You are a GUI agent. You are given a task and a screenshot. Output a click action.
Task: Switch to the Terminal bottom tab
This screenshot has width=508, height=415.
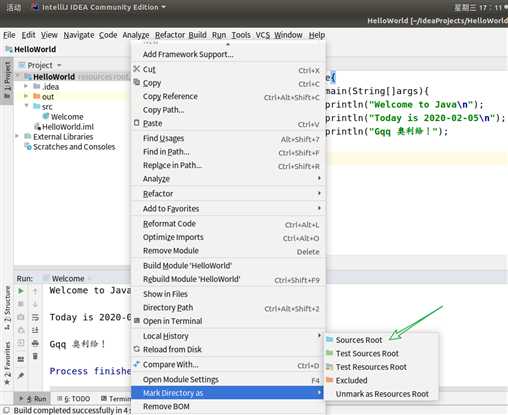[115, 399]
